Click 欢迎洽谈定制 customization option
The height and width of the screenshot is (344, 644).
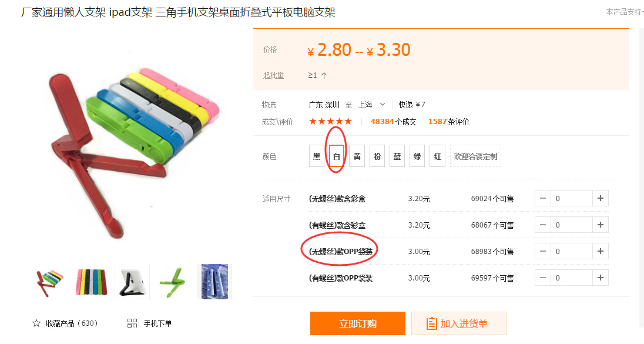click(475, 156)
